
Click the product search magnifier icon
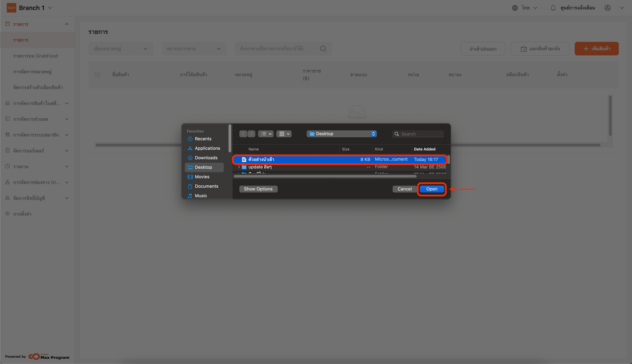(323, 48)
